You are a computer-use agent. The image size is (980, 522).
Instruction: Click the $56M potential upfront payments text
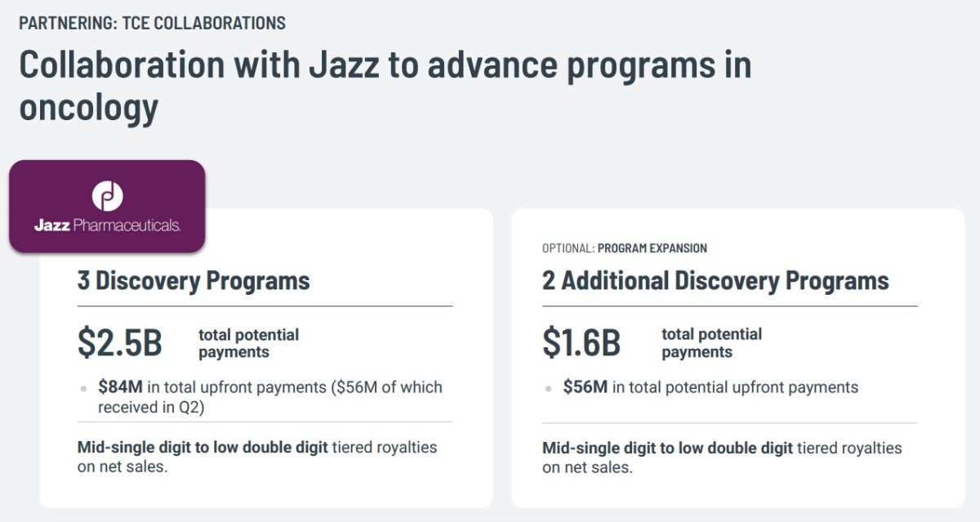pyautogui.click(x=710, y=387)
